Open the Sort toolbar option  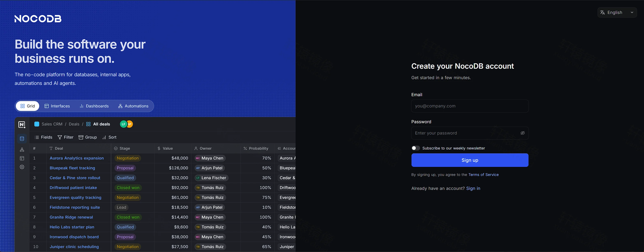coord(109,137)
